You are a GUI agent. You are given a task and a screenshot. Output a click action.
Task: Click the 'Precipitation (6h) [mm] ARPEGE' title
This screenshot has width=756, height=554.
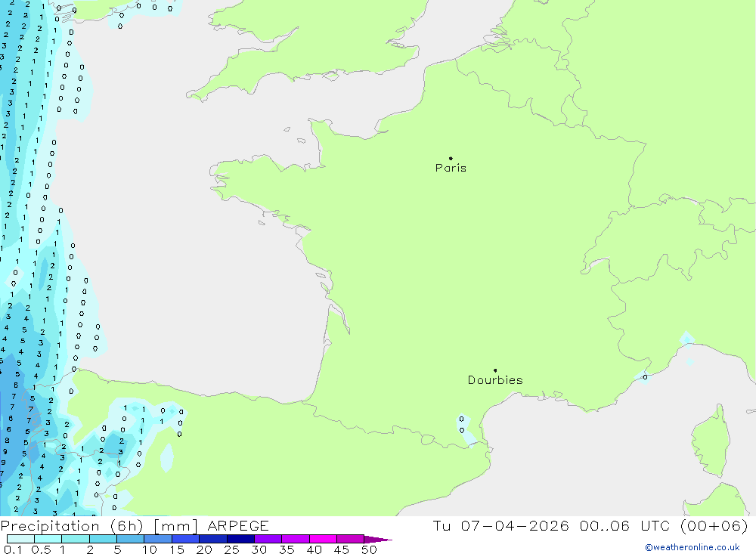tap(135, 526)
